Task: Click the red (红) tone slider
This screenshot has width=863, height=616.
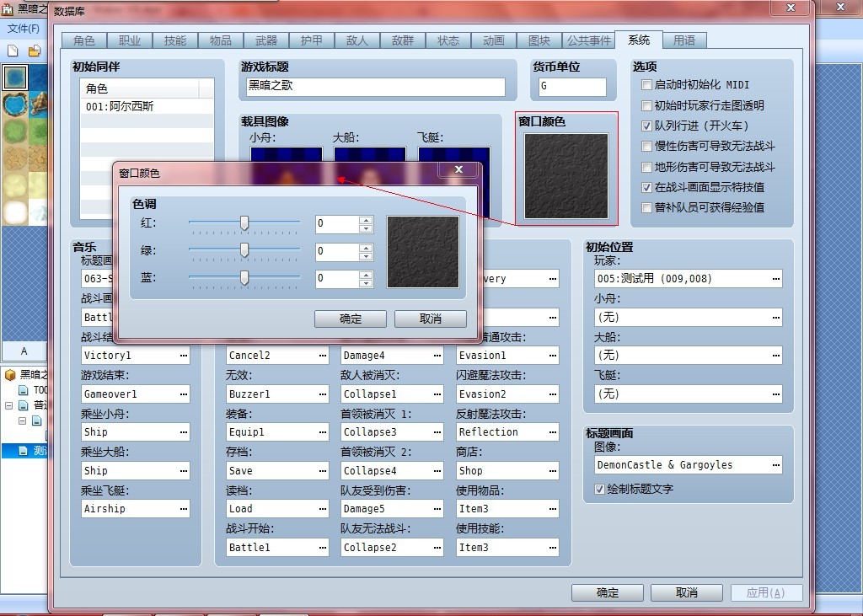Action: pos(244,223)
